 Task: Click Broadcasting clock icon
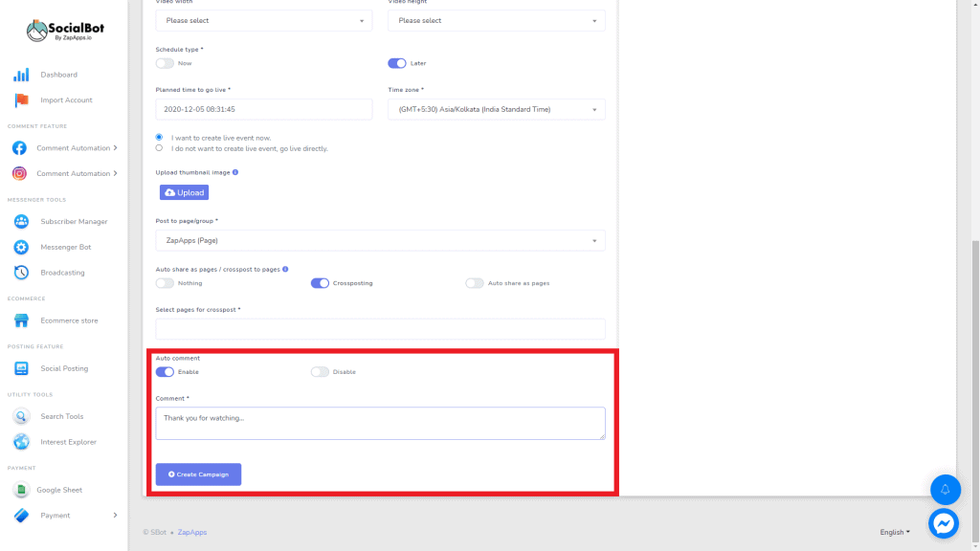point(21,273)
